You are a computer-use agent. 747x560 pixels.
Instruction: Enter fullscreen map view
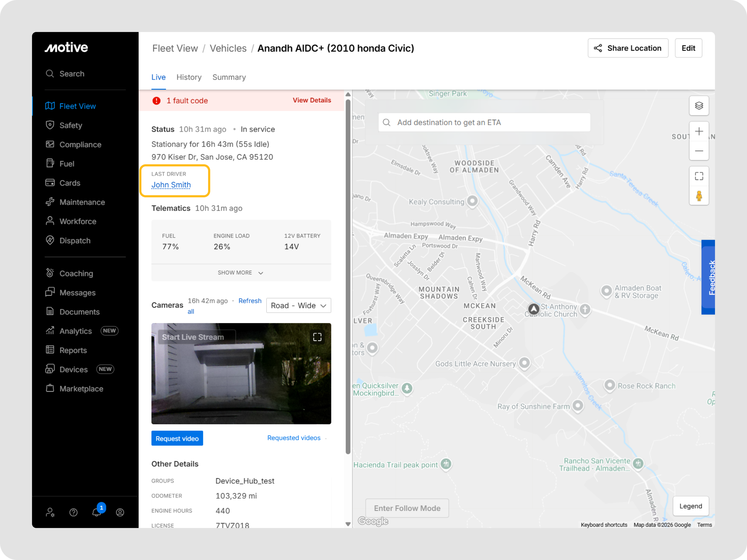click(699, 176)
